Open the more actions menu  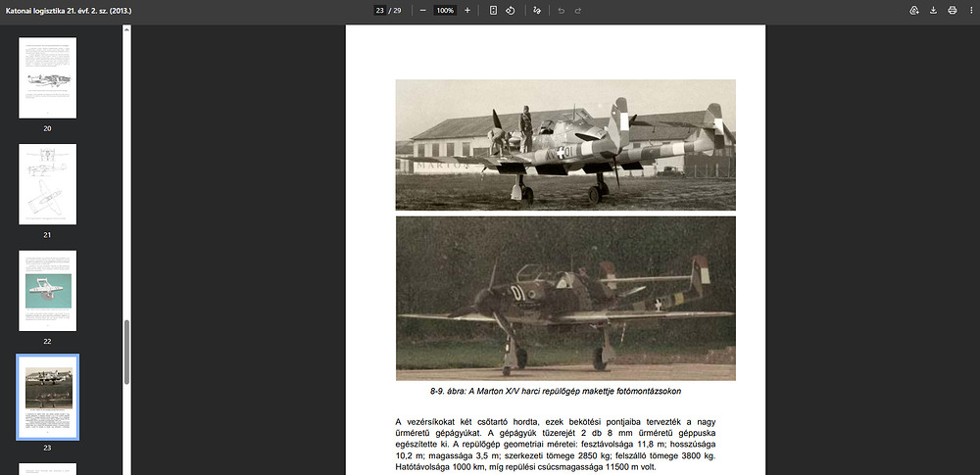pyautogui.click(x=970, y=10)
